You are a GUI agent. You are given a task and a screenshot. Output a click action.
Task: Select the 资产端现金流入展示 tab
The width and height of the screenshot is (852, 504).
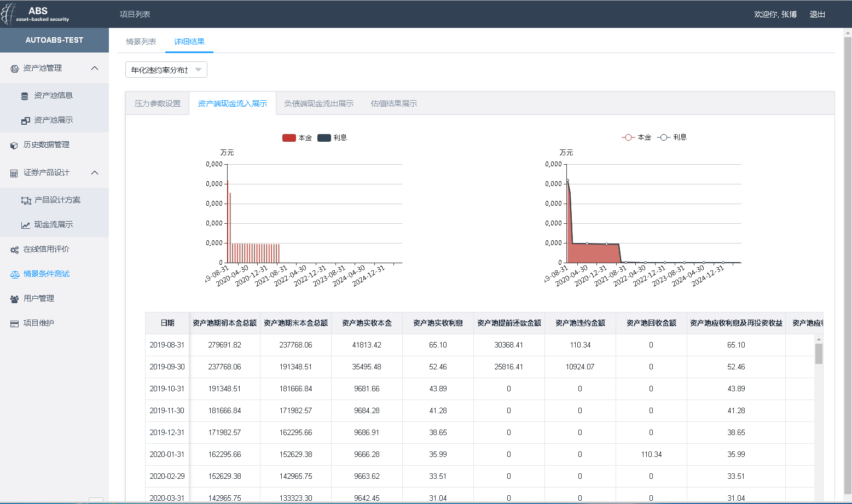[x=233, y=103]
